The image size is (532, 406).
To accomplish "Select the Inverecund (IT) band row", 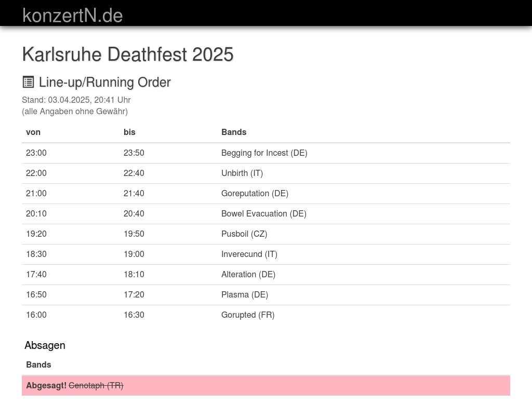I will 249,254.
